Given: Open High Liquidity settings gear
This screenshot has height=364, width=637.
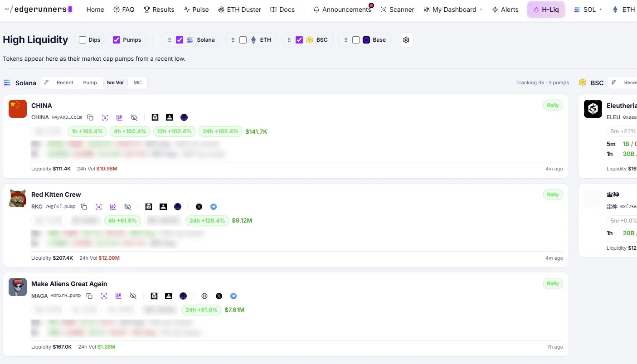Looking at the screenshot, I should tap(406, 40).
